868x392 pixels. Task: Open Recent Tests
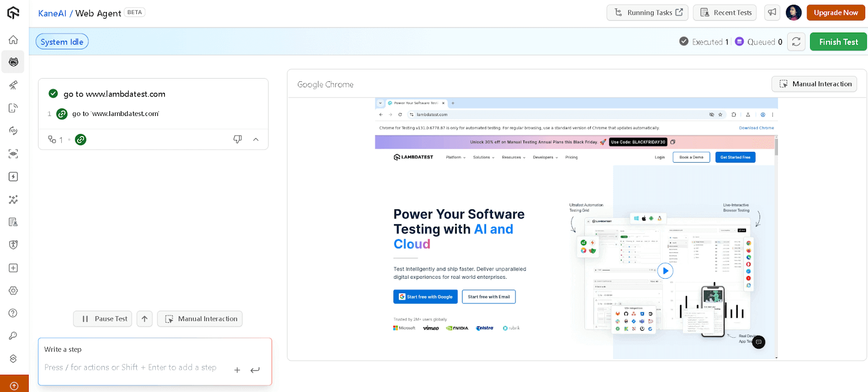(x=725, y=12)
